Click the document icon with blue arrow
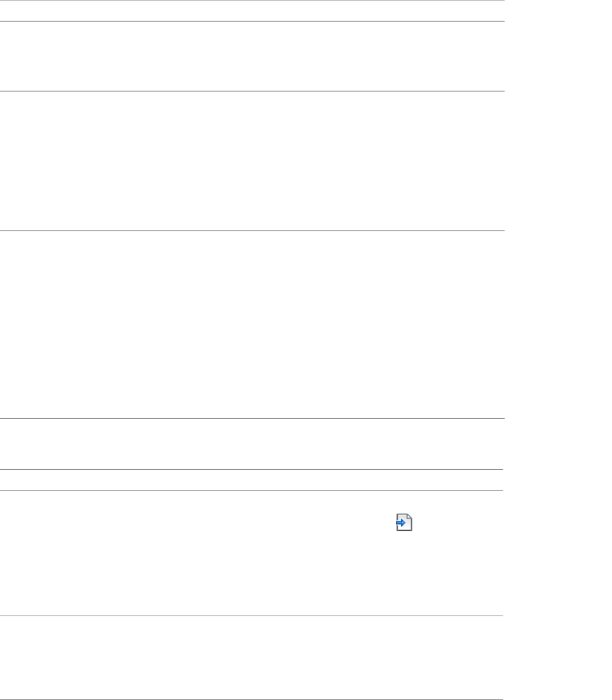This screenshot has width=612, height=700. point(404,522)
